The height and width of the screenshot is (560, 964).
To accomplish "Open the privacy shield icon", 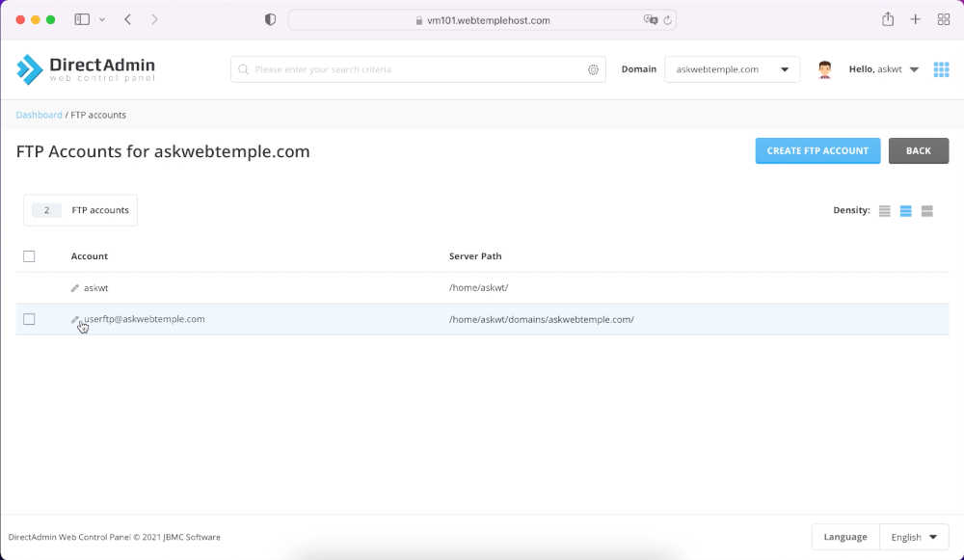I will tap(270, 19).
